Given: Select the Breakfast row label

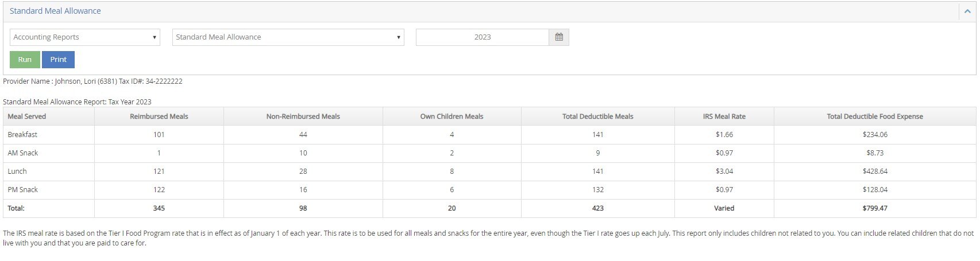Looking at the screenshot, I should [x=22, y=135].
